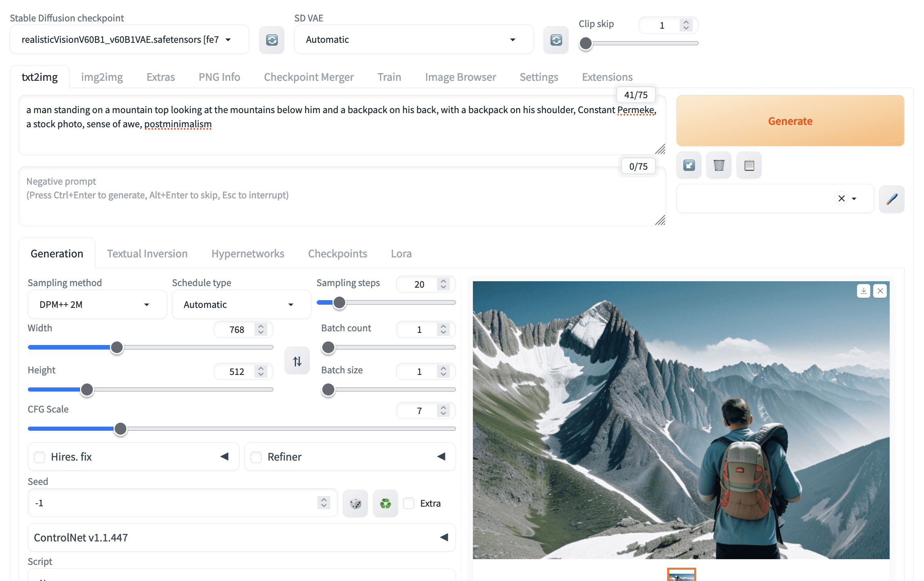Click the CFG Scale stepper arrows
This screenshot has width=924, height=581.
(x=443, y=410)
